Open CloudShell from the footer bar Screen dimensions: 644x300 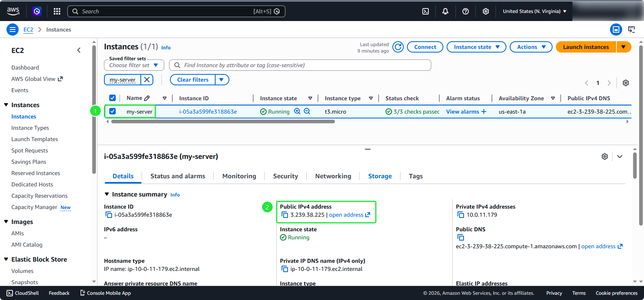[23, 293]
